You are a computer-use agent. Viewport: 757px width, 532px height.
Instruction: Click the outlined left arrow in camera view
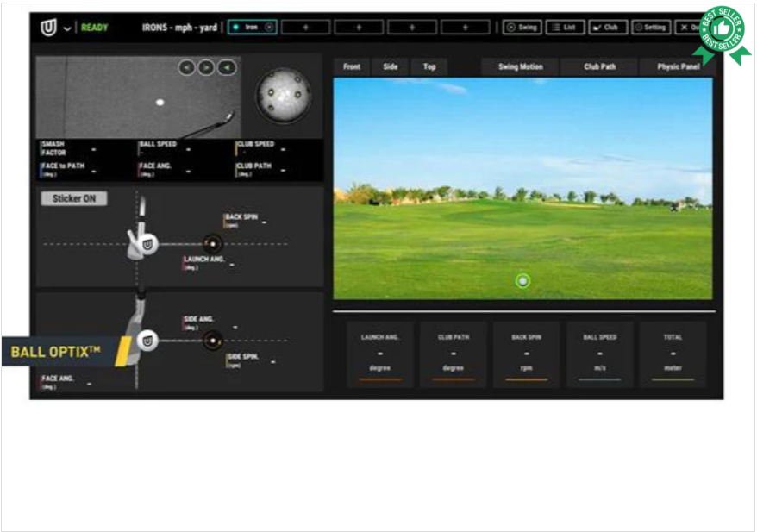(187, 67)
